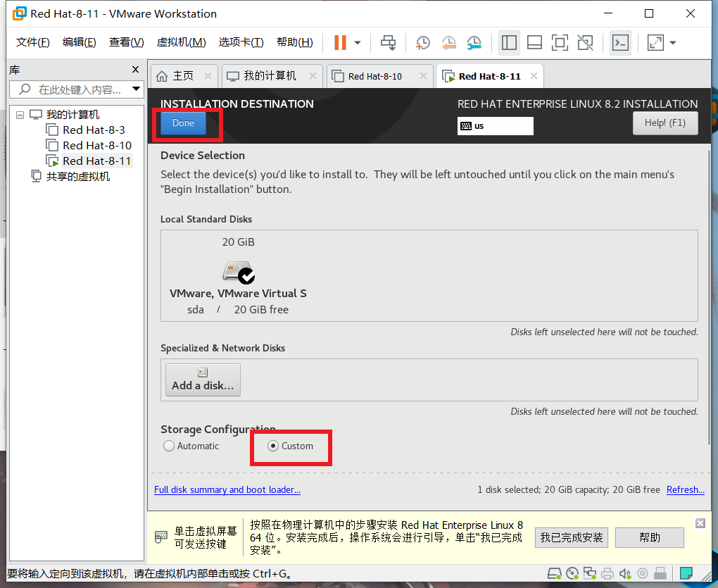The width and height of the screenshot is (718, 588).
Task: Click the printer status bar icon
Action: (607, 573)
